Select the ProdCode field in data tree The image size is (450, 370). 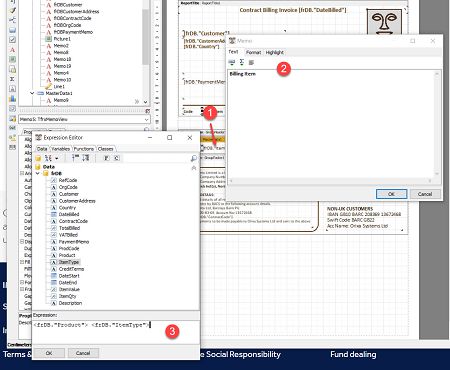(x=69, y=248)
